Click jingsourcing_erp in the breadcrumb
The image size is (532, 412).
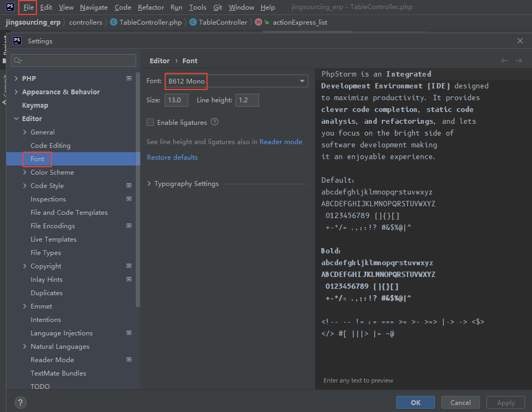pyautogui.click(x=33, y=23)
